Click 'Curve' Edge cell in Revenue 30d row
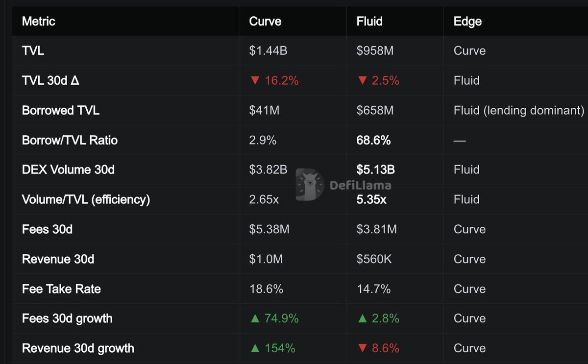The height and width of the screenshot is (364, 588). [469, 259]
